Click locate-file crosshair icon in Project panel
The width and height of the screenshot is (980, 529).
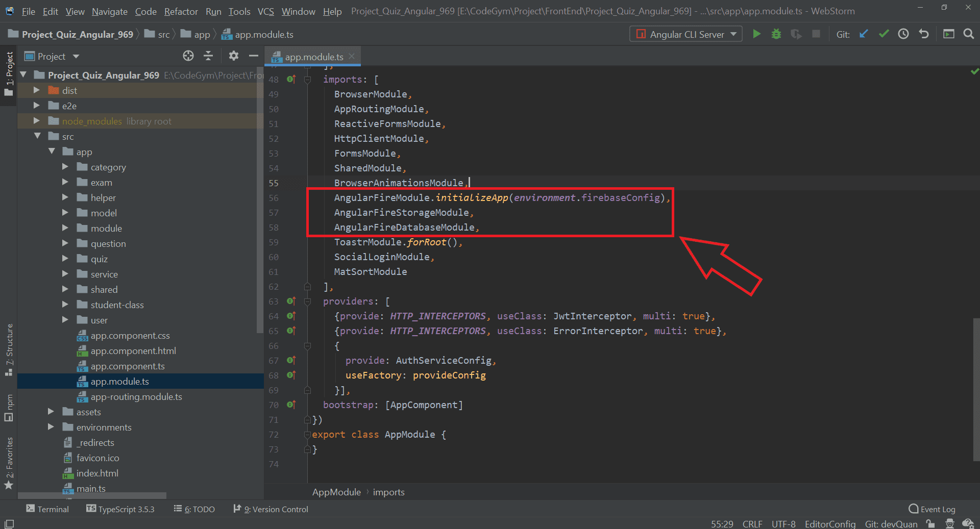click(x=188, y=56)
